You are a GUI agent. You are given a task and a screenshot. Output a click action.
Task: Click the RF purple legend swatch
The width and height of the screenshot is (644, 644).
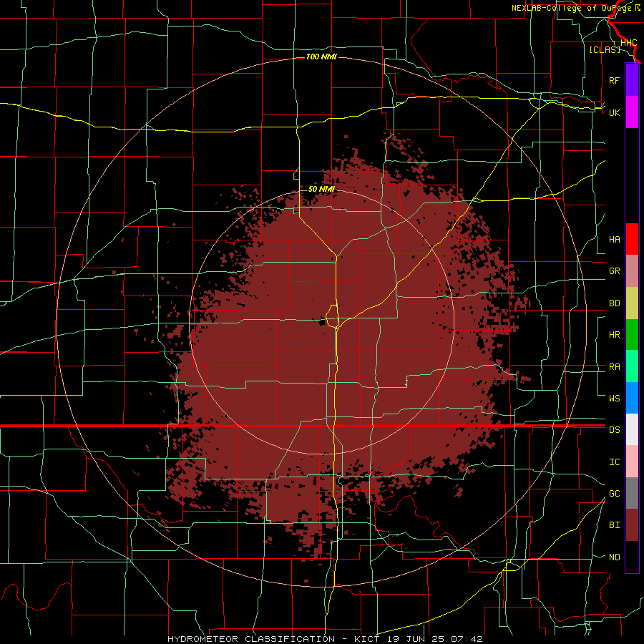[x=632, y=80]
